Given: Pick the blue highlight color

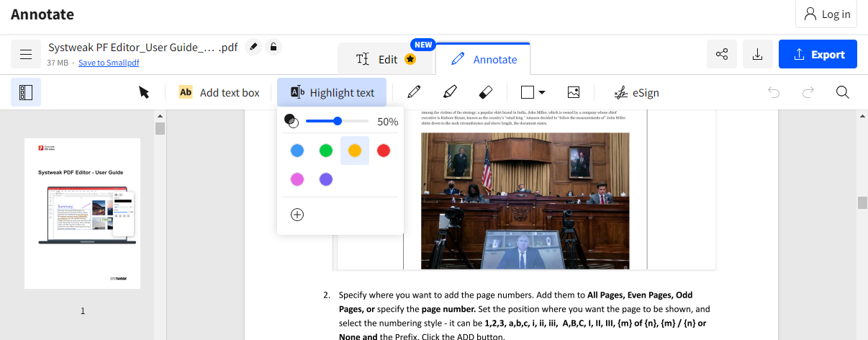Looking at the screenshot, I should tap(297, 151).
